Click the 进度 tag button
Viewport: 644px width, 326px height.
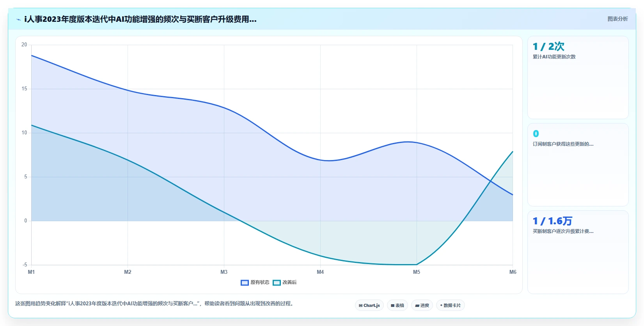422,305
